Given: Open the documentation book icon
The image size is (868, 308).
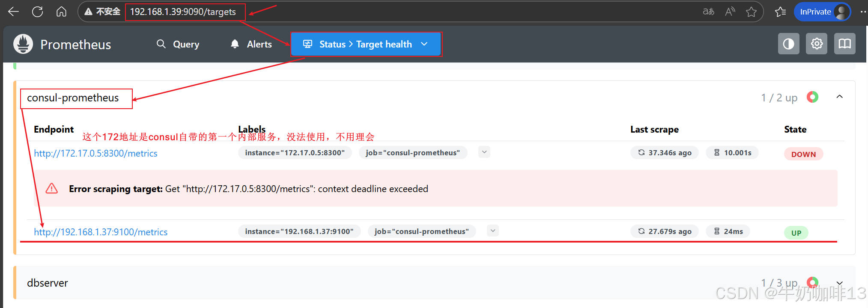Looking at the screenshot, I should [x=844, y=44].
